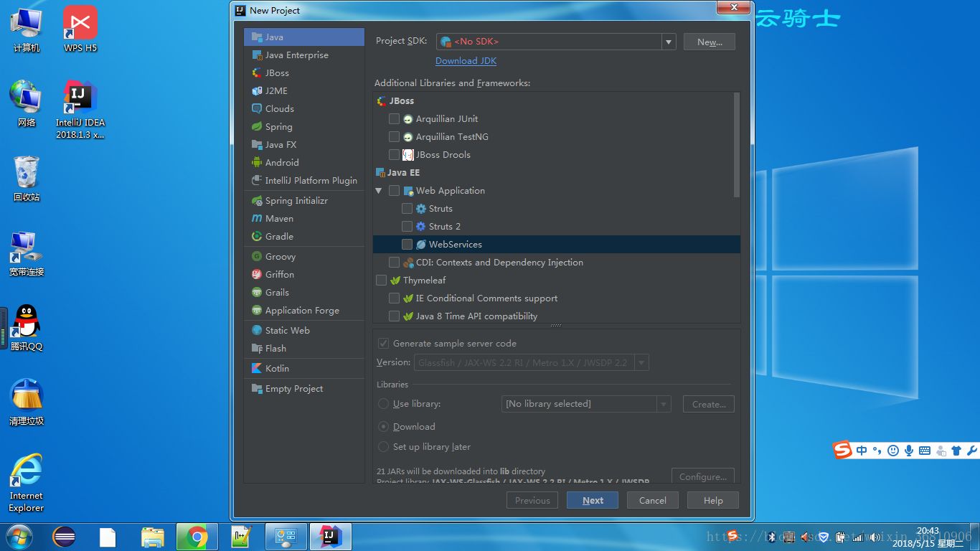The height and width of the screenshot is (551, 980).
Task: Open Sogou input skin shirt icon
Action: pyautogui.click(x=956, y=451)
